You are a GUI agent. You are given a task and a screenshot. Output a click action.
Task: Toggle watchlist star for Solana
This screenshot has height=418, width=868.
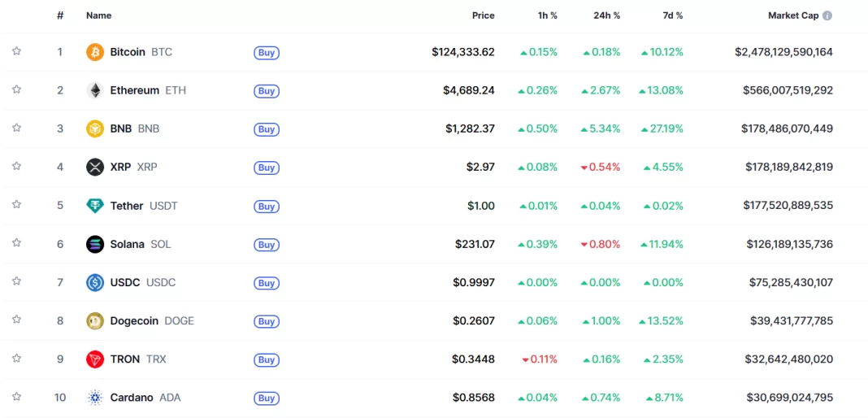16,243
